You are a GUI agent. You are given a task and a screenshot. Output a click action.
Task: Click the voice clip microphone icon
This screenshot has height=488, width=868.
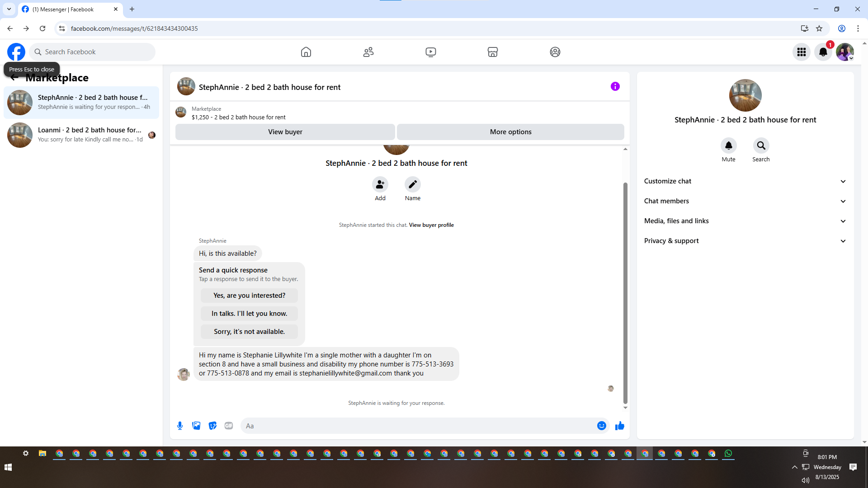(180, 426)
